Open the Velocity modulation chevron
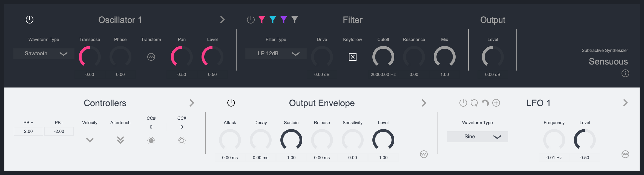This screenshot has height=175, width=644. [x=90, y=140]
